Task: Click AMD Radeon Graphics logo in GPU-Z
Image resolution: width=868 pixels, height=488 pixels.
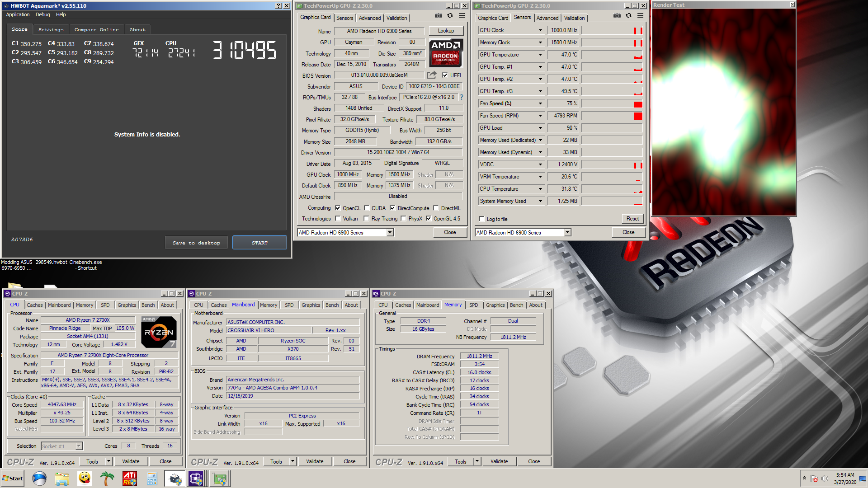Action: click(x=446, y=53)
